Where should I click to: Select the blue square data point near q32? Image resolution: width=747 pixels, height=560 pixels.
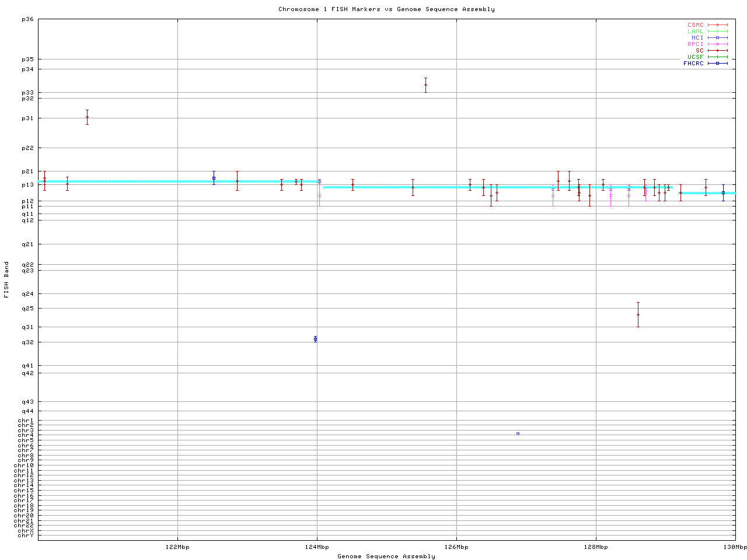315,339
